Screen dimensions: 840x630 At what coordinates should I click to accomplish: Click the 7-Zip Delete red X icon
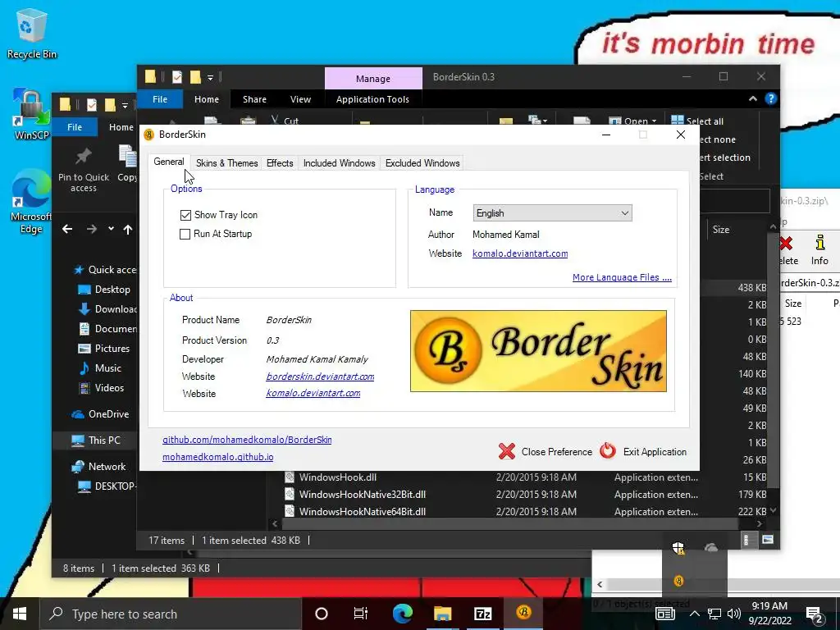coord(786,244)
